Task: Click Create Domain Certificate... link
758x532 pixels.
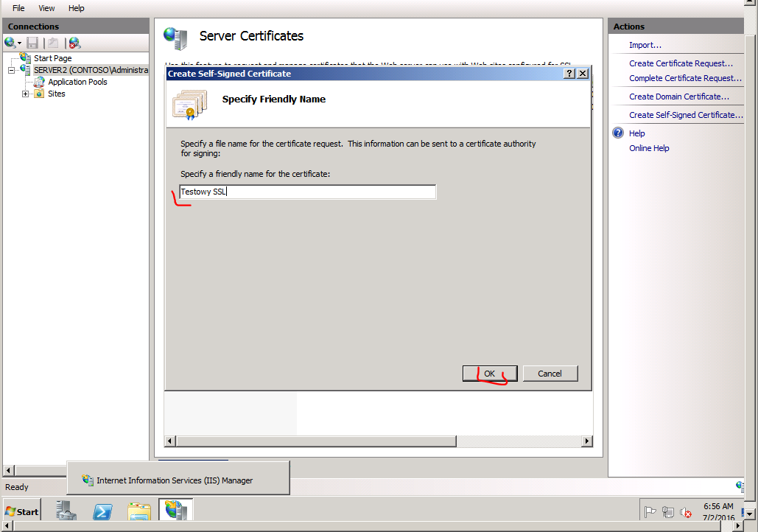Action: (x=678, y=97)
